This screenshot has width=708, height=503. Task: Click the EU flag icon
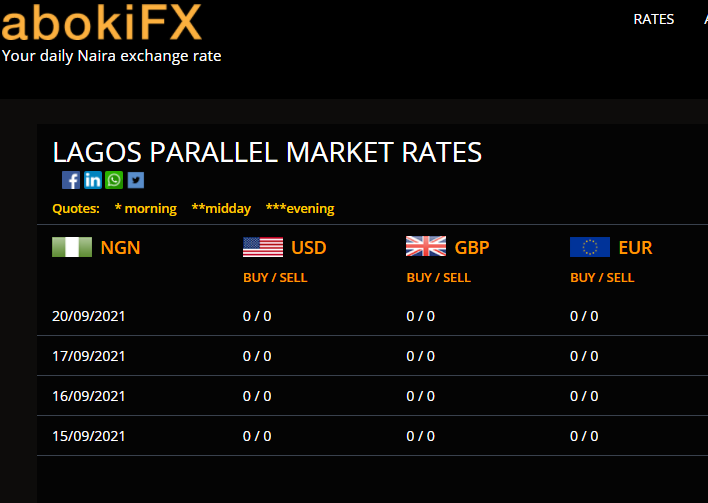click(x=590, y=247)
